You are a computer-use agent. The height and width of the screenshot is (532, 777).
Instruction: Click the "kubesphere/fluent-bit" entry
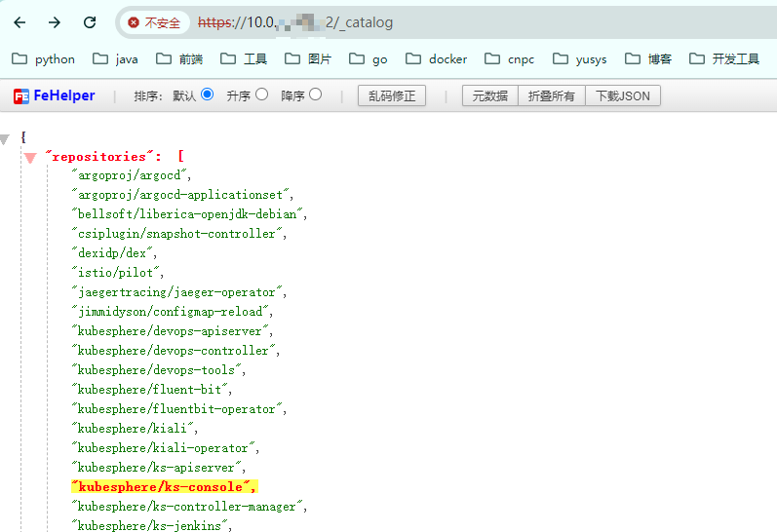tap(152, 390)
